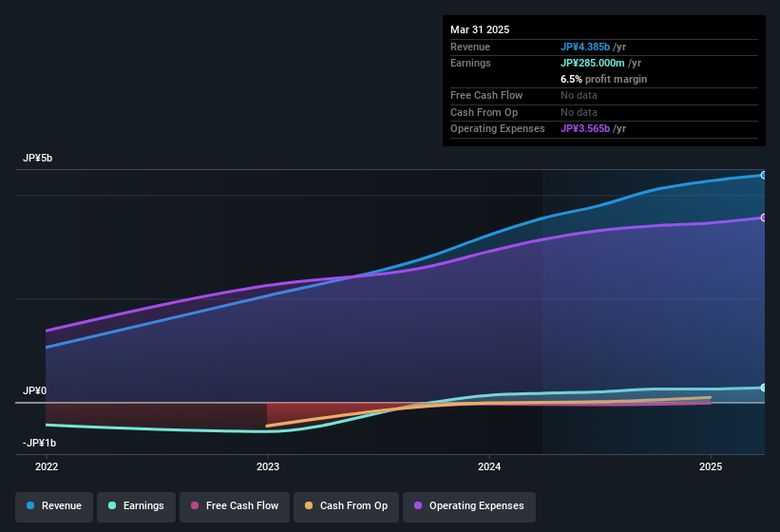The width and height of the screenshot is (780, 532).
Task: Toggle the Cash From Op legend button
Action: pos(346,506)
